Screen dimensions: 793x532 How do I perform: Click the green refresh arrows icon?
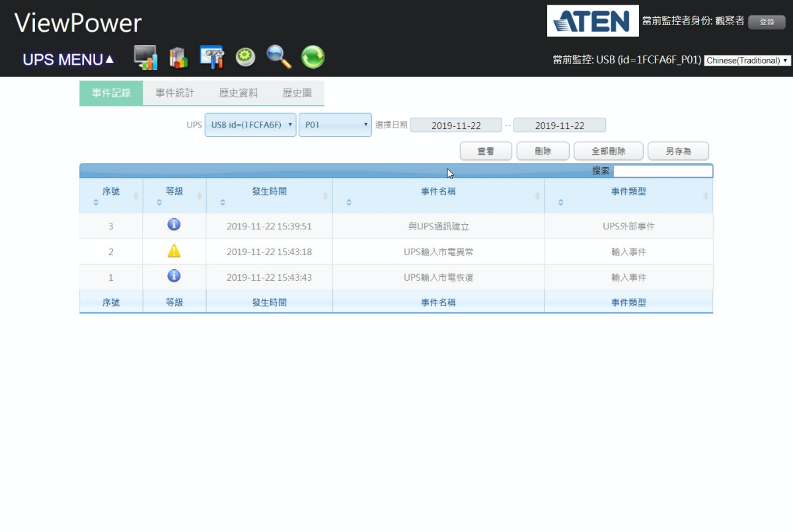pos(313,57)
